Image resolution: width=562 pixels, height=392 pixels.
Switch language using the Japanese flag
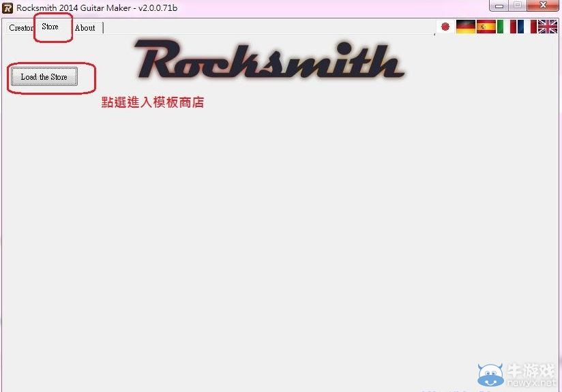click(x=445, y=27)
